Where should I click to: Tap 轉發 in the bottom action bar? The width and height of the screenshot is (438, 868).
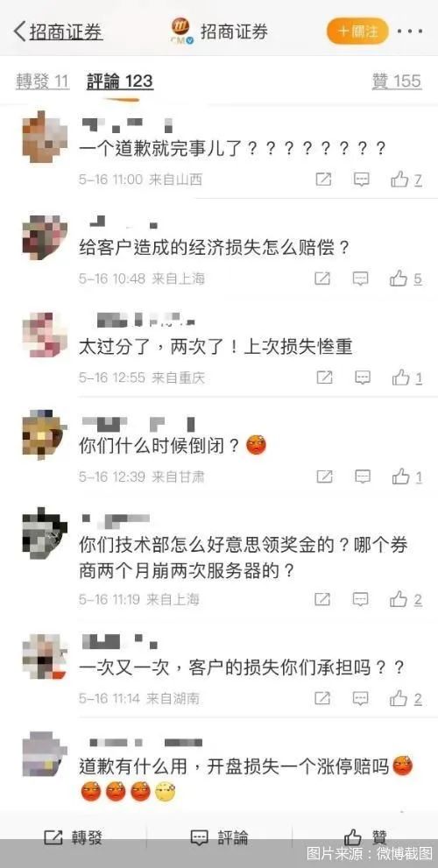click(73, 837)
